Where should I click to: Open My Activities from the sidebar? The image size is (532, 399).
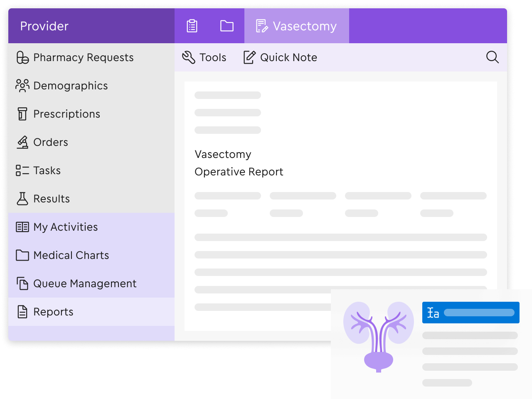click(x=65, y=227)
